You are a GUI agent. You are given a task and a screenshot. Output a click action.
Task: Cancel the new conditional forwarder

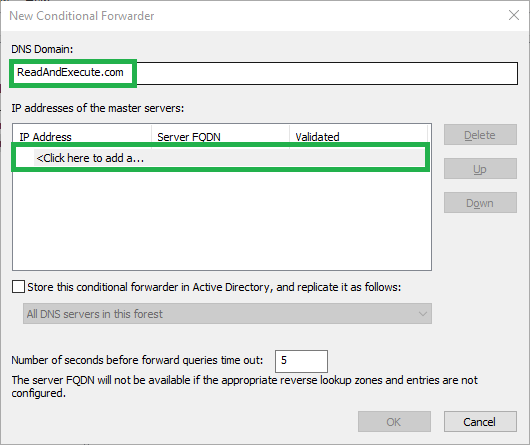point(480,422)
